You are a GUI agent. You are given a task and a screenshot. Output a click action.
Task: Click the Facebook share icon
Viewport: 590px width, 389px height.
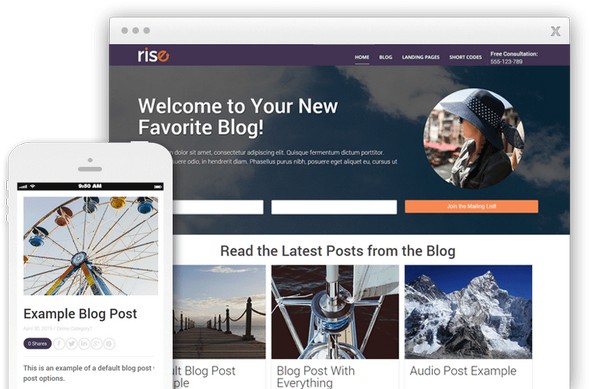(x=59, y=343)
